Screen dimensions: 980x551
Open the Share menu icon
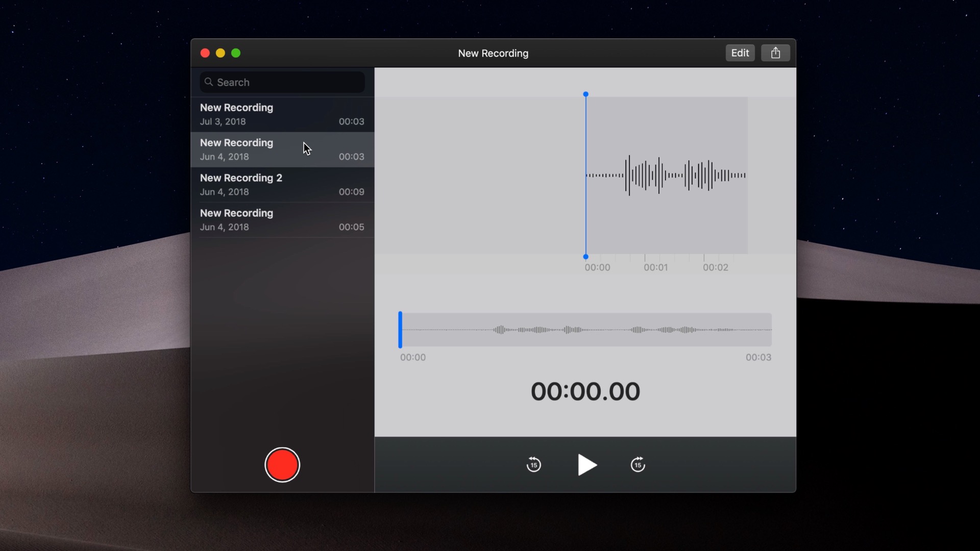(775, 53)
